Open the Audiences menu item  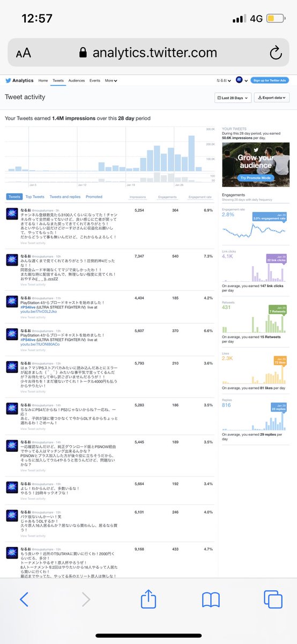coord(77,80)
